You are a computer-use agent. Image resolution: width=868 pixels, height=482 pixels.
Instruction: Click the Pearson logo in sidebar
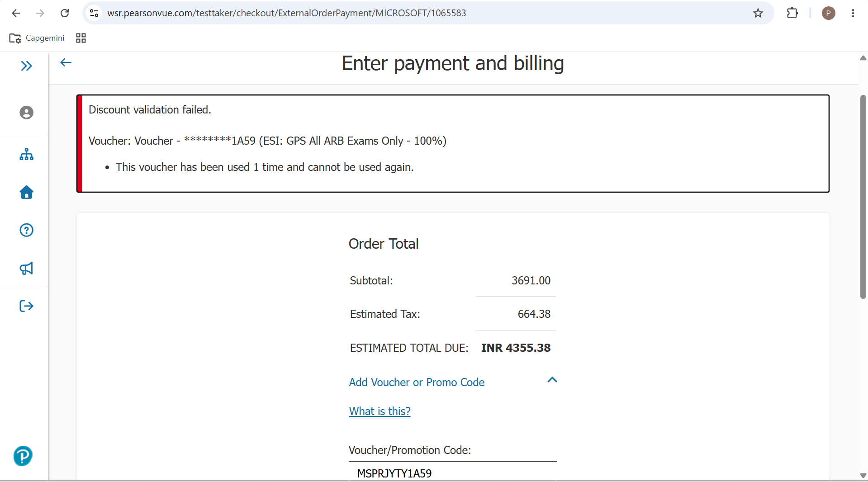click(x=23, y=456)
